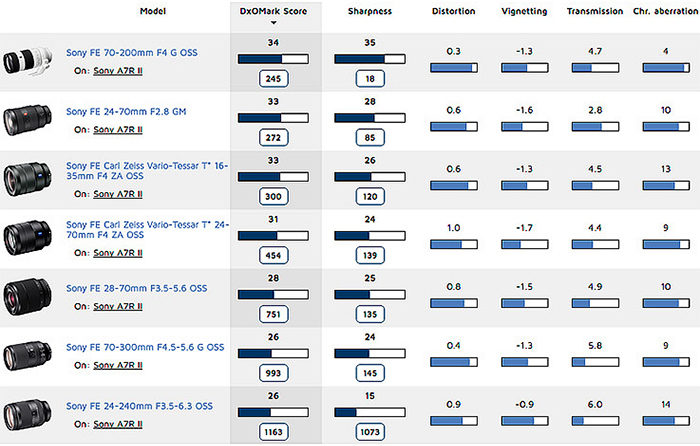Select the Distortion column header

click(453, 11)
